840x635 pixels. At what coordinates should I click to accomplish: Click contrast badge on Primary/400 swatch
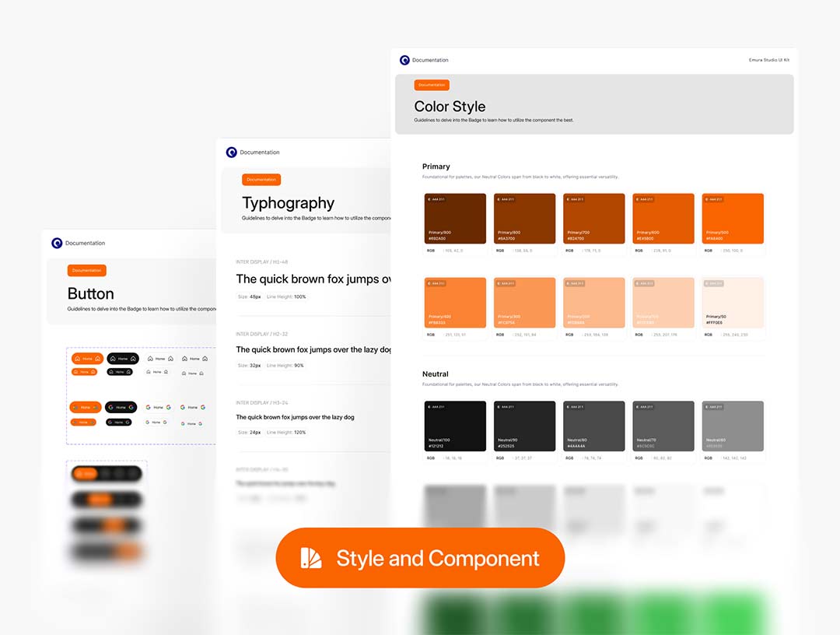pyautogui.click(x=435, y=283)
